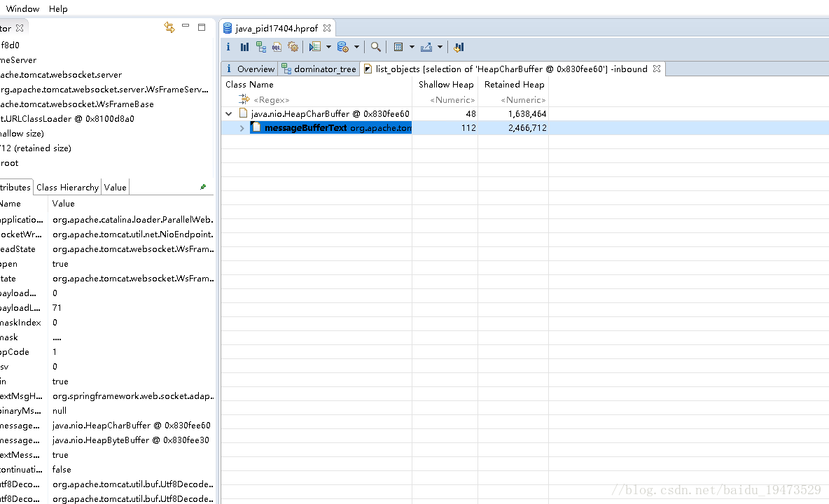Click the rightmost bar chart compare icon
The image size is (829, 504).
click(x=459, y=47)
